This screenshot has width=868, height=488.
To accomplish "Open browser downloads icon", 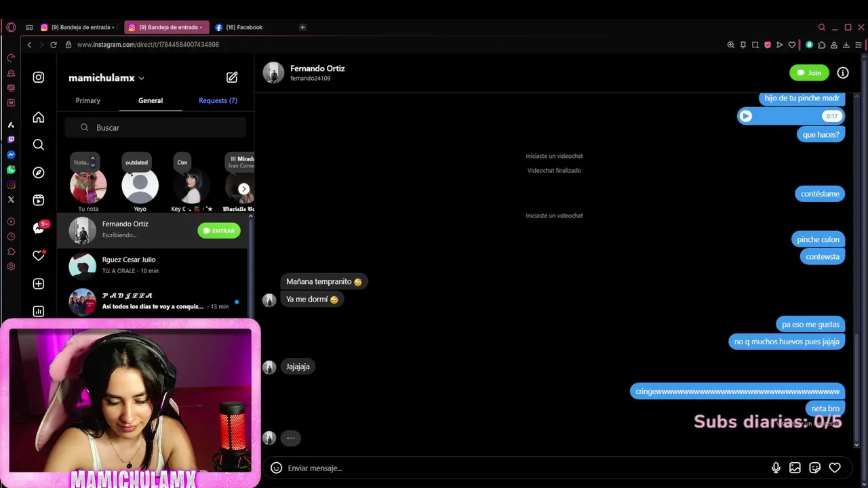I will click(846, 45).
